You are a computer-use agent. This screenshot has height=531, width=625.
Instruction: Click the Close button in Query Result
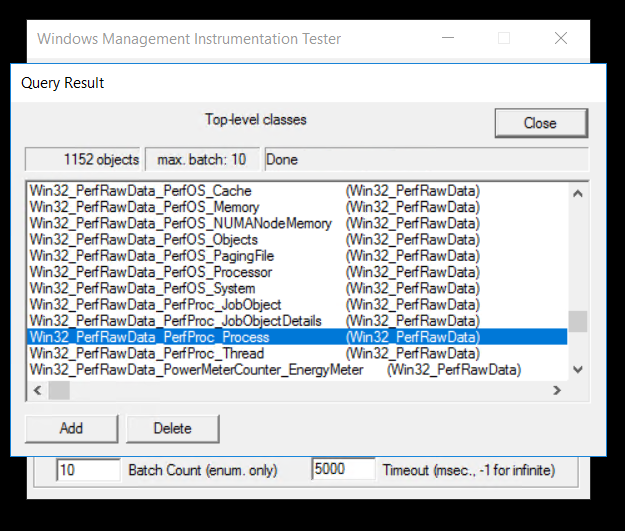point(541,123)
